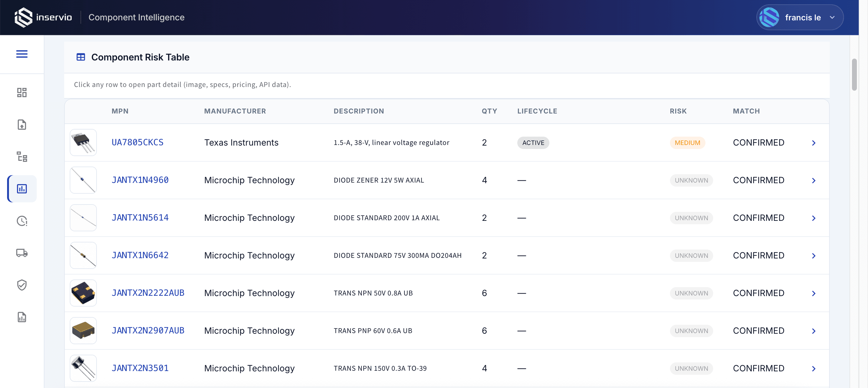Click the MEDIUM risk badge
This screenshot has width=868, height=388.
click(687, 143)
